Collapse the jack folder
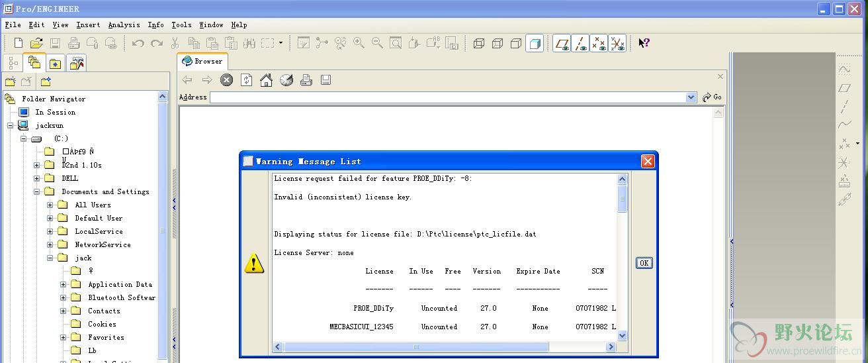The image size is (868, 363). coord(50,258)
